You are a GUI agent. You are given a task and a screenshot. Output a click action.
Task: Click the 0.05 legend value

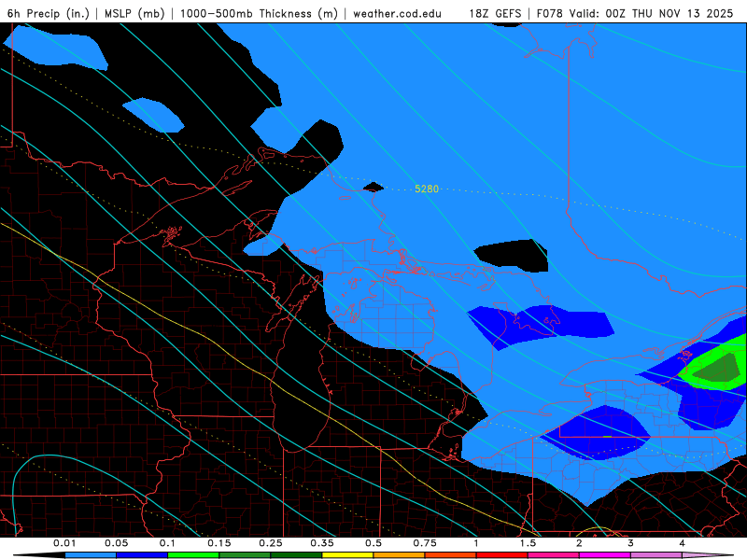tap(116, 543)
